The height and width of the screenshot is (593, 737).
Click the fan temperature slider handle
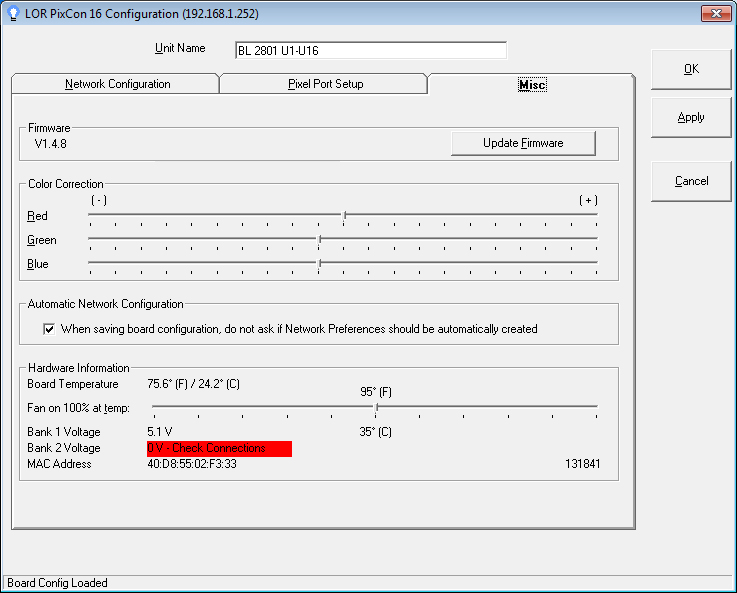coord(376,408)
